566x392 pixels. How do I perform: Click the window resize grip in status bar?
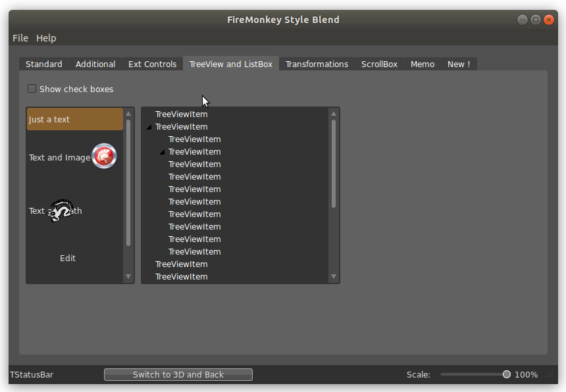pos(550,375)
